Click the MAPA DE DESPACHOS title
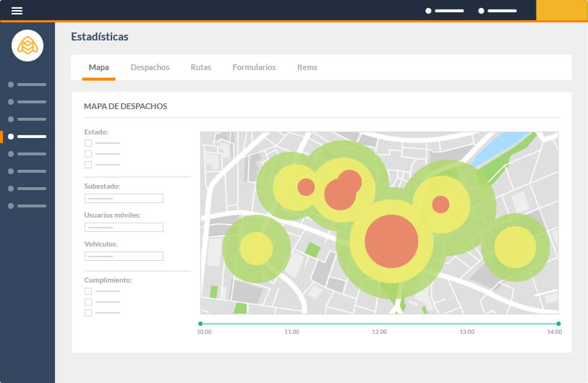Screen dimensions: 588x383 pyautogui.click(x=126, y=106)
